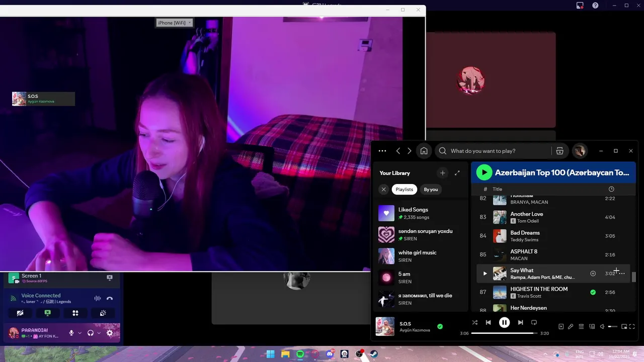The image size is (644, 362).
Task: Toggle saved checkmark on 'HIGHEST IN THE ROOM'
Action: 593,292
